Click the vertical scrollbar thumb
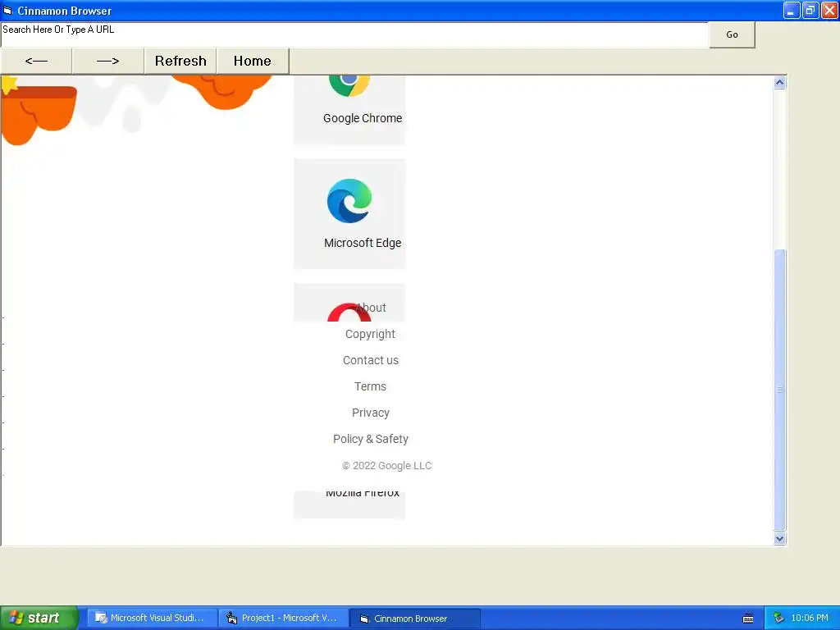The image size is (840, 630). [780, 390]
